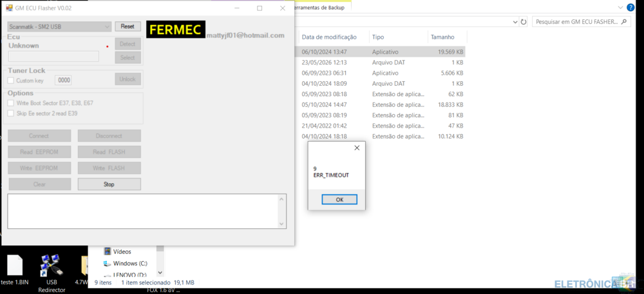Image resolution: width=644 pixels, height=294 pixels.
Task: Select the teste 1.BIN desktop file icon
Action: click(15, 271)
